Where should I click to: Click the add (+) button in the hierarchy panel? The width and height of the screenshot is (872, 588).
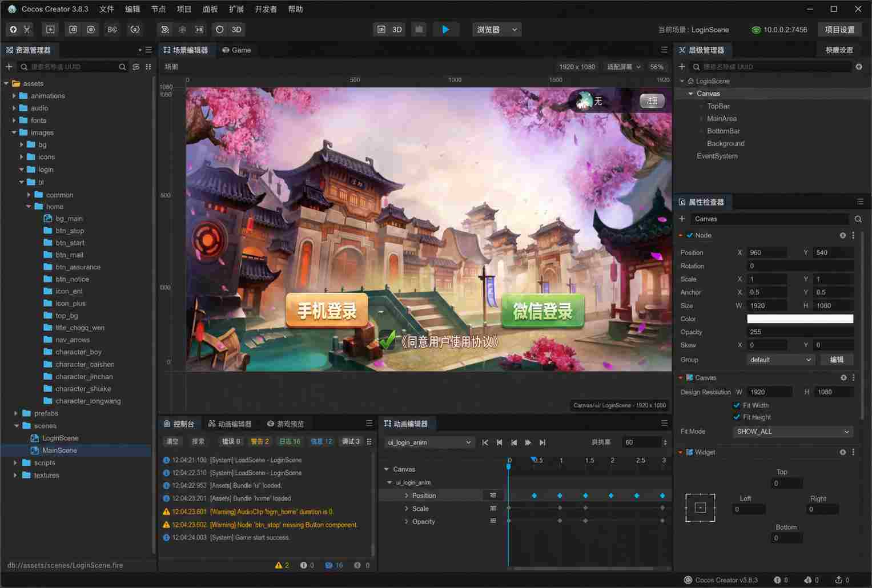(x=682, y=67)
